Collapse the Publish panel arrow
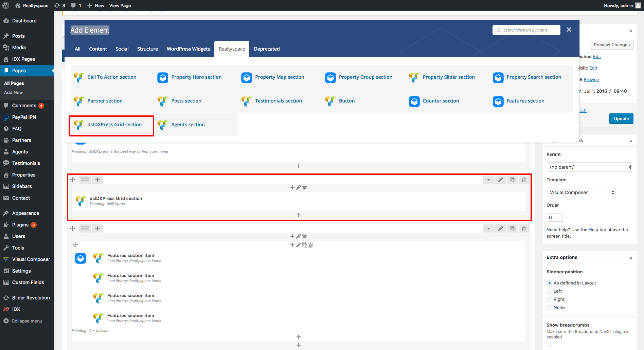 pos(631,31)
